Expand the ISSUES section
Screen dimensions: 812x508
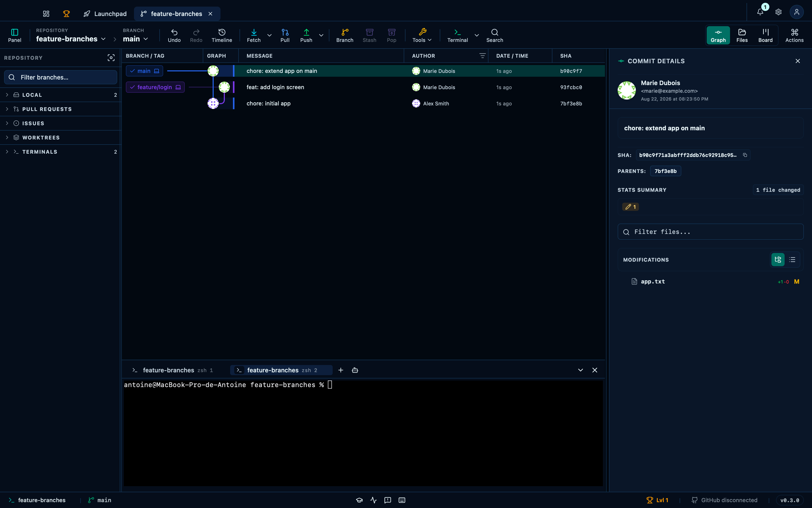(60, 123)
